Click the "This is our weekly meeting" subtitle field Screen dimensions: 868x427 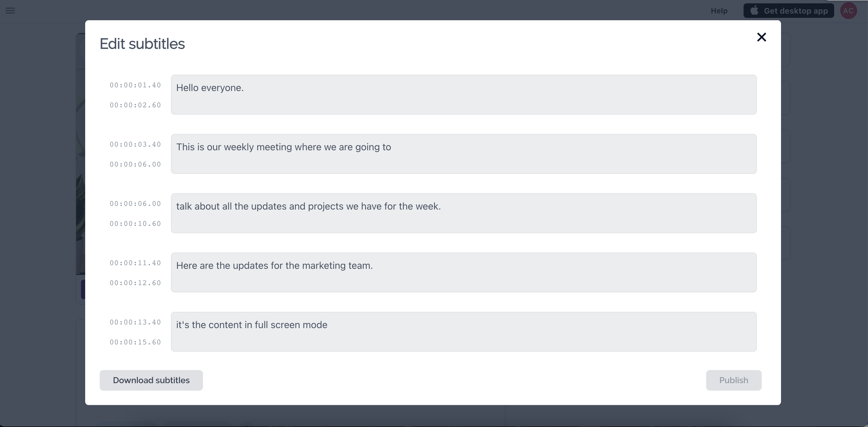coord(463,154)
